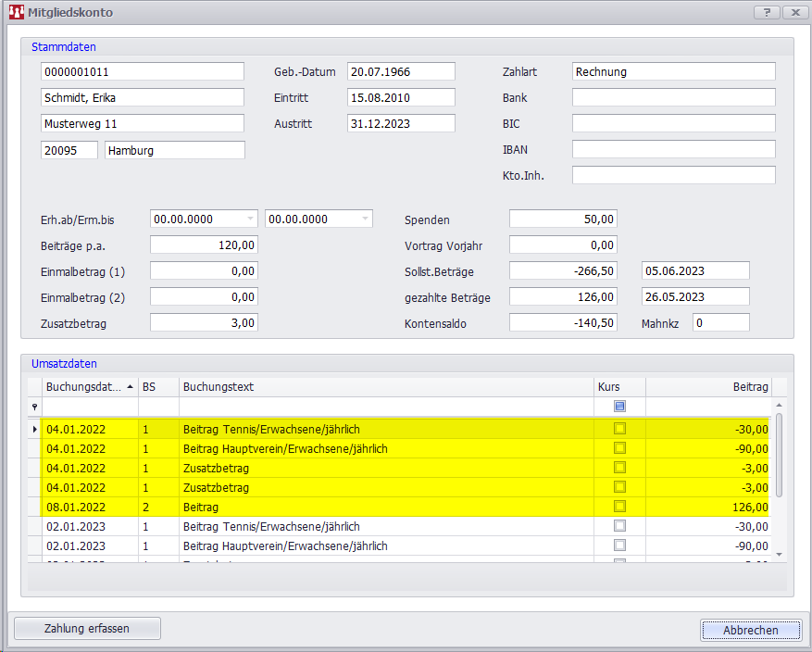The height and width of the screenshot is (652, 812).
Task: Check Kurs for Beitrag 126,00 row
Action: (x=619, y=507)
